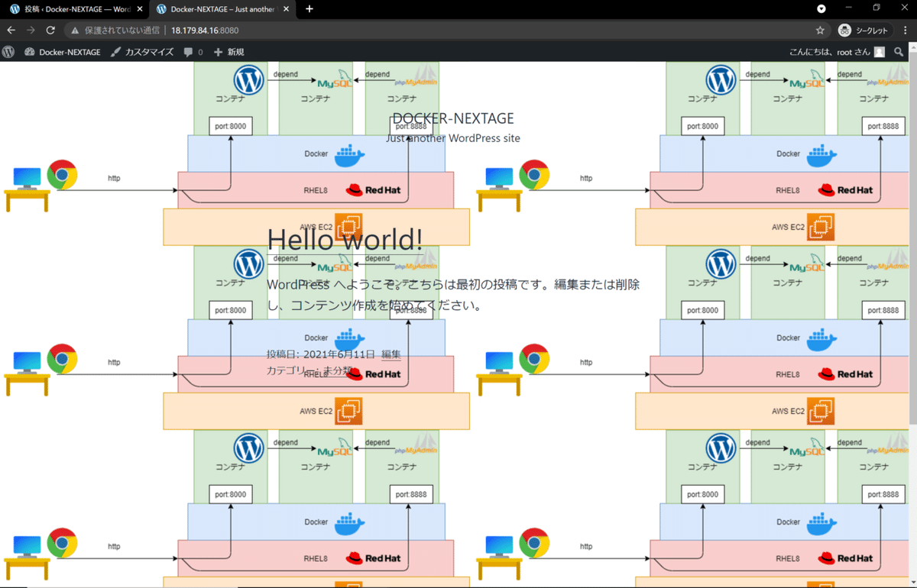Select the Docker-NEXTAGE – Just another tab
The height and width of the screenshot is (588, 917).
pos(222,9)
